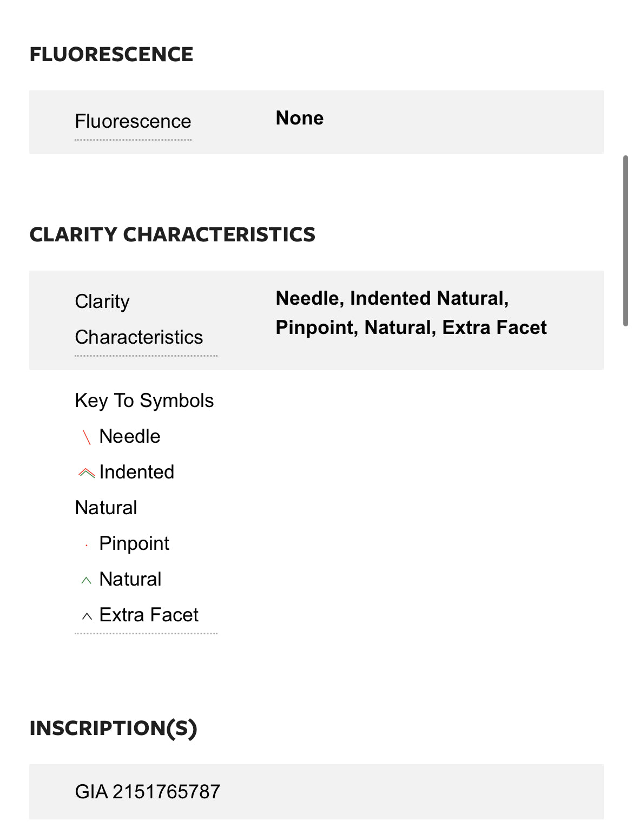This screenshot has width=633, height=840.
Task: Click the FLUORESCENCE section heading
Action: tap(111, 54)
